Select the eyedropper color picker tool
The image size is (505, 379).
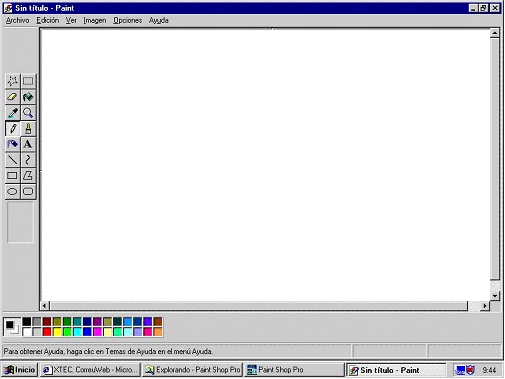pos(13,113)
